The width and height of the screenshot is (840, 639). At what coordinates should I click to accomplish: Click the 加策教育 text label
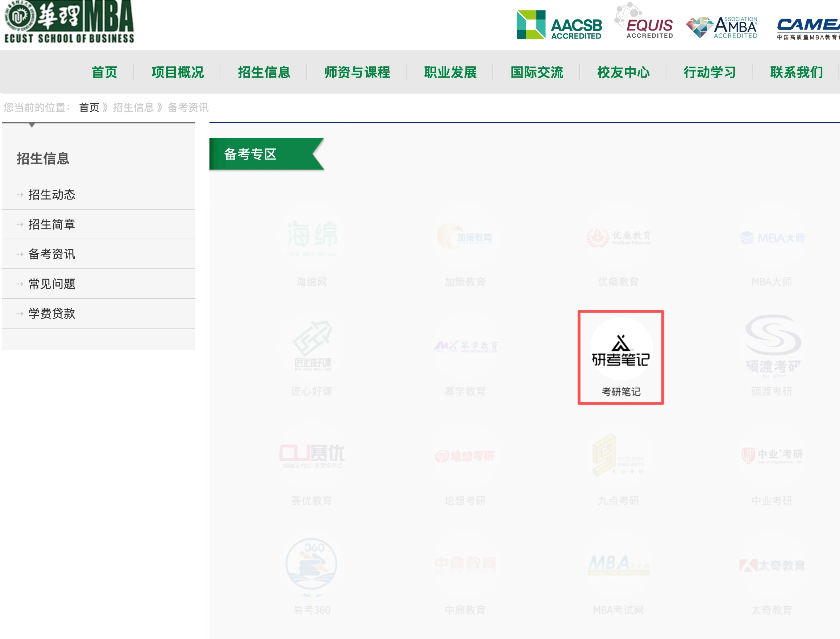click(x=465, y=282)
